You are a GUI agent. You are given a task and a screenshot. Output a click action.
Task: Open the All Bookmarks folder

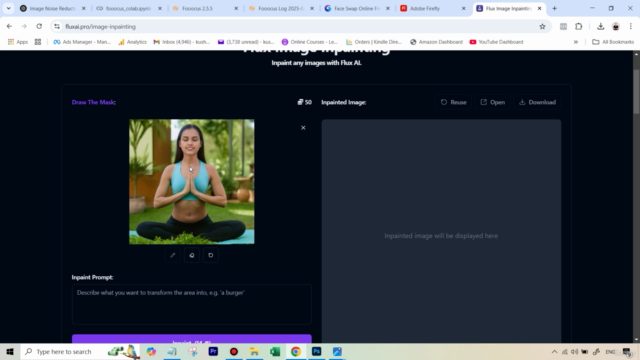click(x=613, y=42)
